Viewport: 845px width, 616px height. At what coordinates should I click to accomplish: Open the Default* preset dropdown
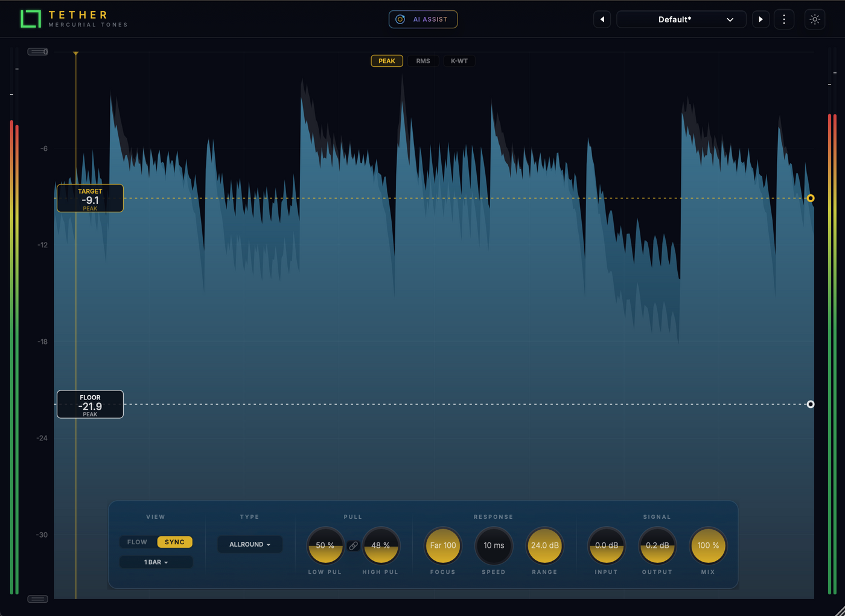pyautogui.click(x=681, y=19)
